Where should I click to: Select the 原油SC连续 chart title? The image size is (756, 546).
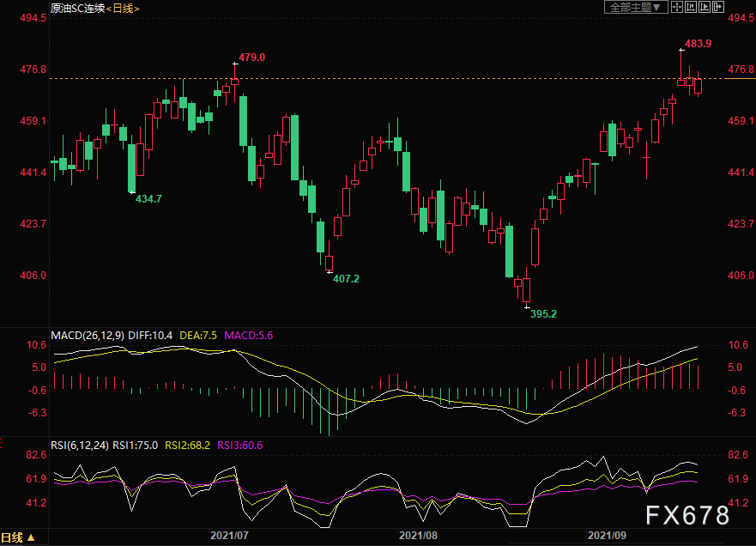pyautogui.click(x=77, y=9)
